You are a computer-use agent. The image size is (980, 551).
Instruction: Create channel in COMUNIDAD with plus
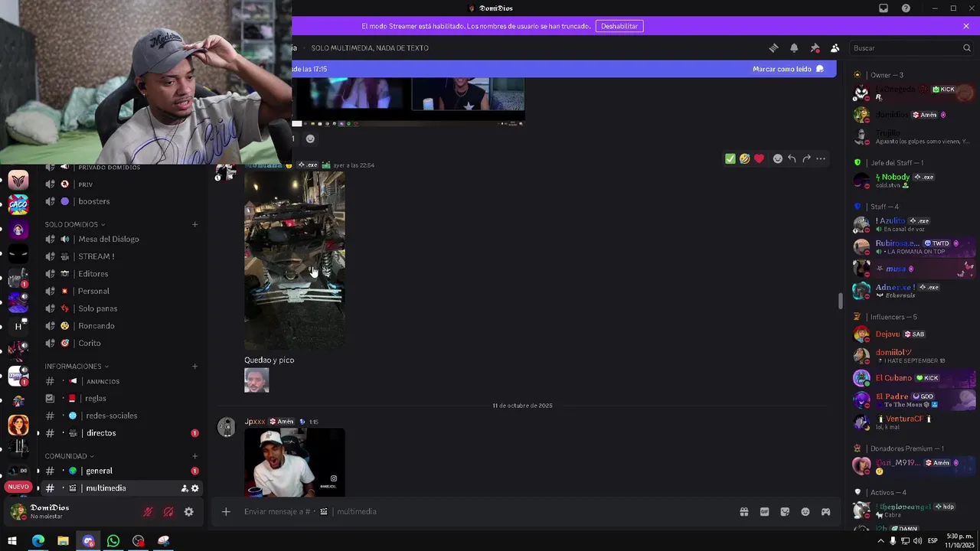point(194,456)
